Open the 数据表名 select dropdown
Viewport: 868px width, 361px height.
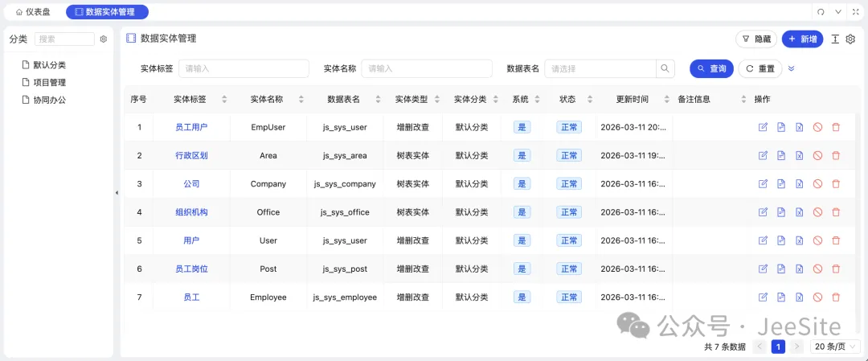tap(600, 69)
